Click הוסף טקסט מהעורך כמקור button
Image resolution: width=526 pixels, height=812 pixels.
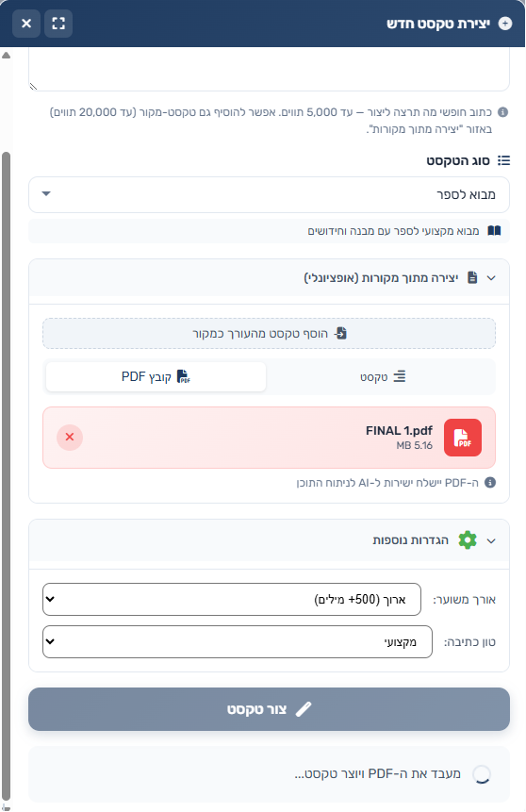click(270, 333)
